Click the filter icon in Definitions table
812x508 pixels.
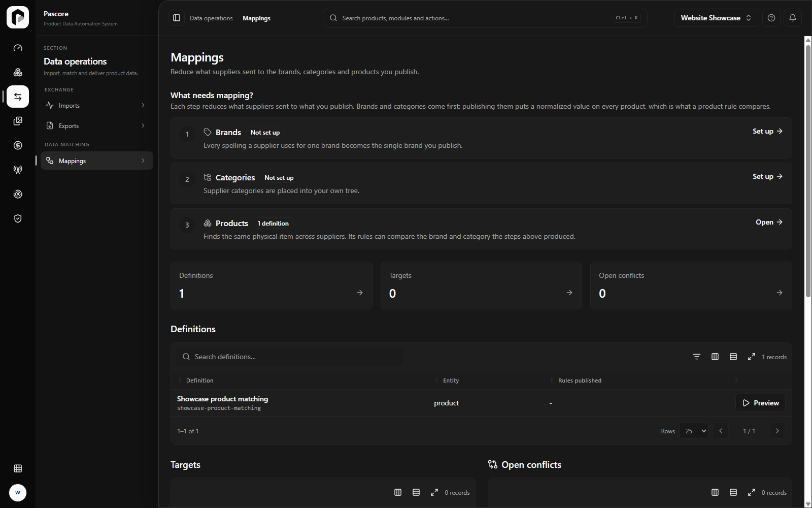(697, 357)
